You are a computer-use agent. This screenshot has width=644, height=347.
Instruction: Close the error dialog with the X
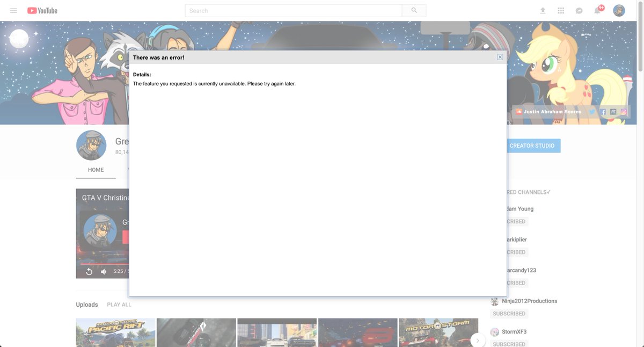coord(500,57)
